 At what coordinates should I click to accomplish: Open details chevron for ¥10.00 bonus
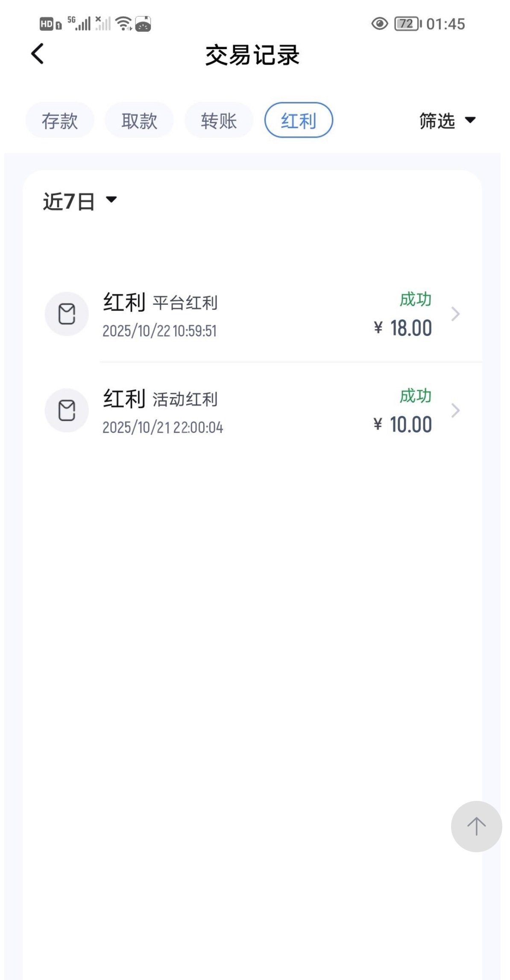coord(455,411)
